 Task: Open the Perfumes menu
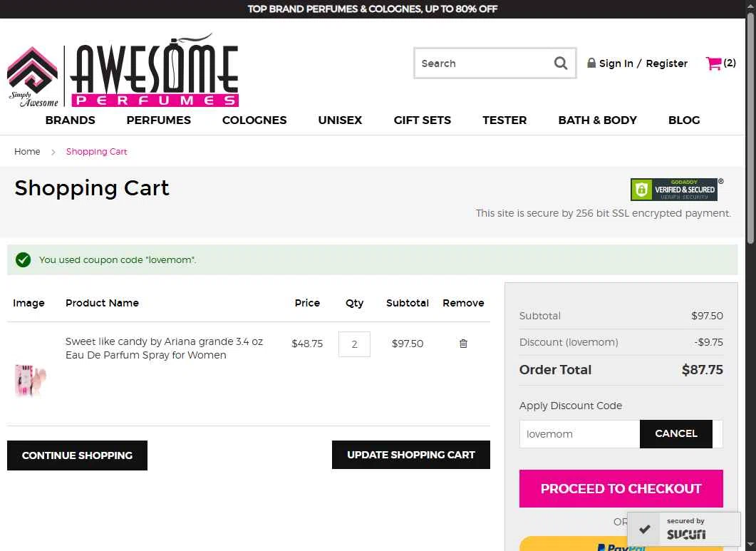(x=159, y=120)
